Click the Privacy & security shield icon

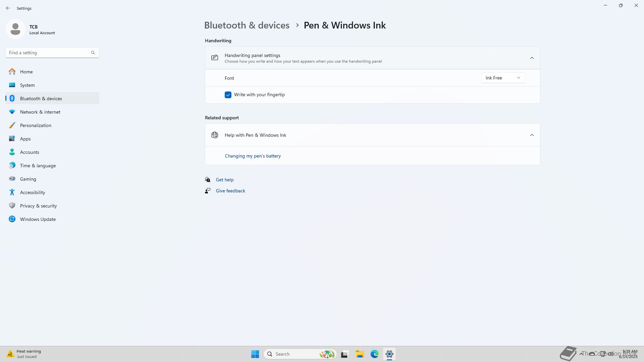pyautogui.click(x=12, y=205)
